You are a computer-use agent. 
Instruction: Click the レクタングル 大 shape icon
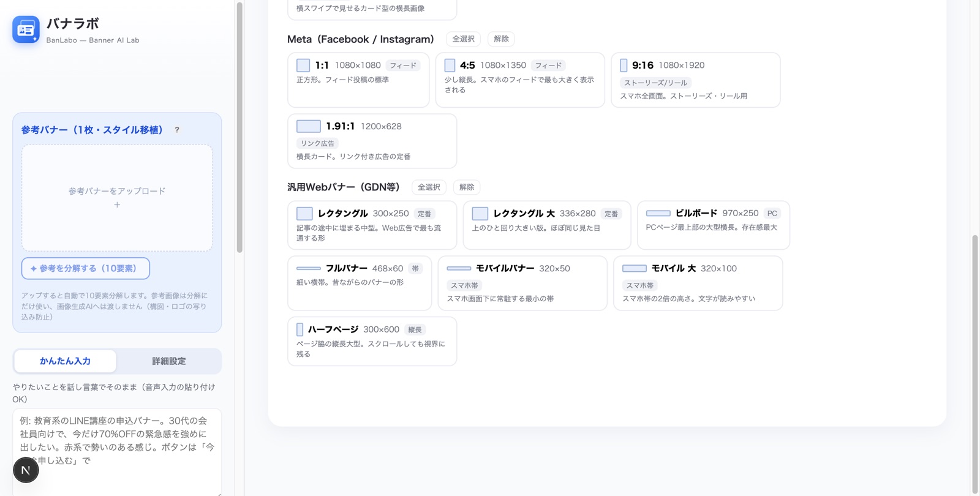(480, 214)
